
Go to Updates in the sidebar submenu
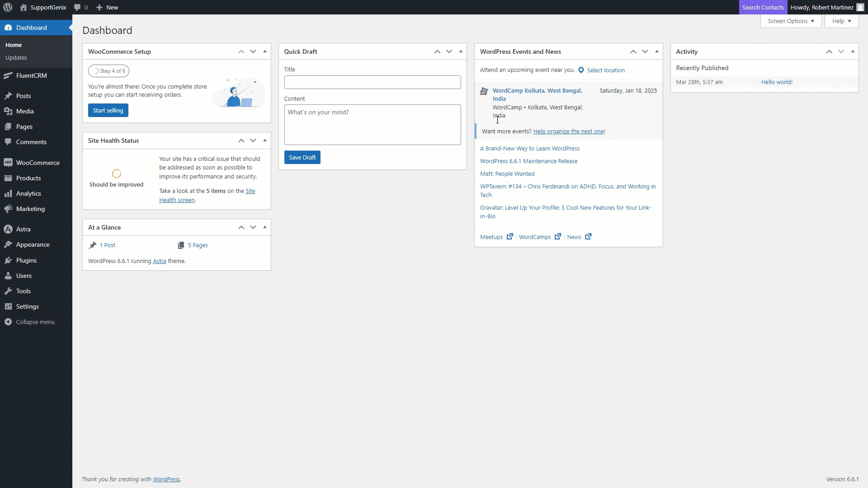pos(16,57)
